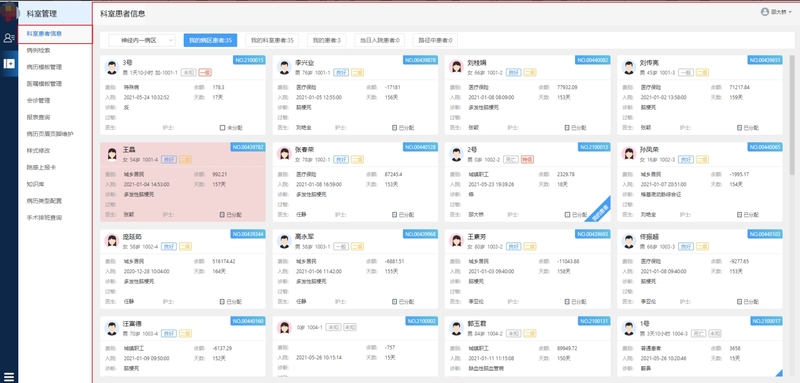Toggle 已分配 checkbox on 王晶 card
This screenshot has width=800, height=383.
point(222,215)
